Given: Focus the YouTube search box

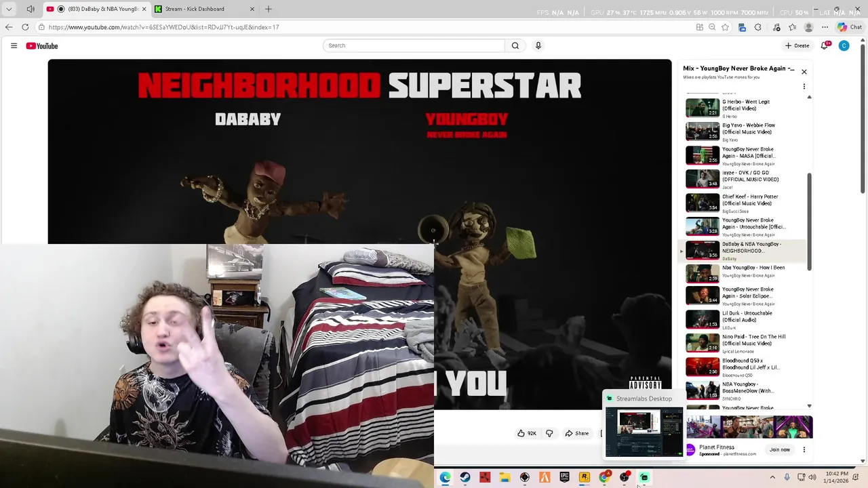Looking at the screenshot, I should pyautogui.click(x=414, y=45).
